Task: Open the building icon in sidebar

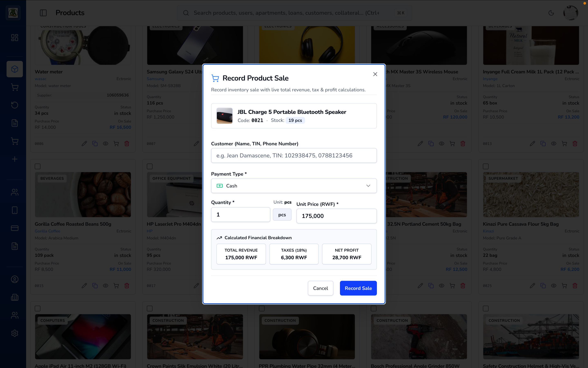Action: (14, 297)
